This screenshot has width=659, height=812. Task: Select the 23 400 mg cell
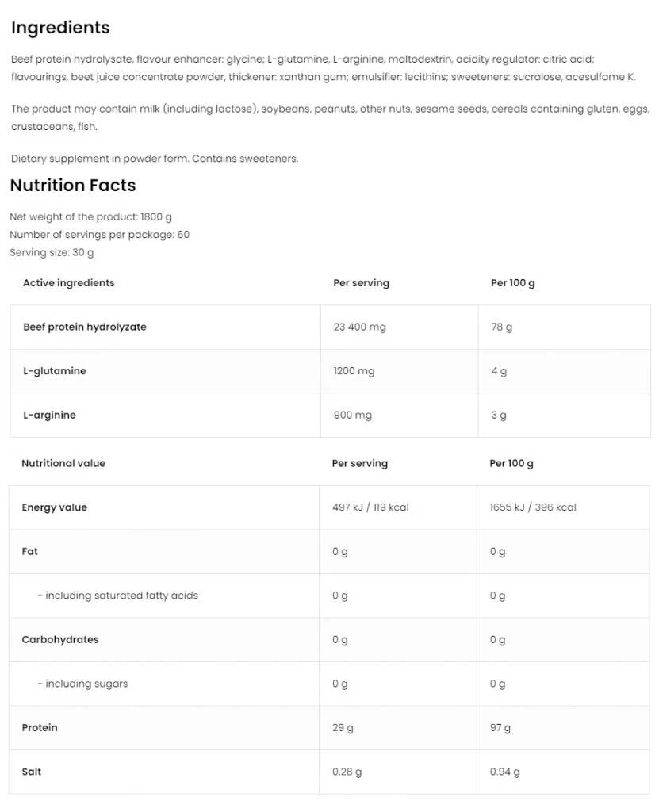point(360,327)
